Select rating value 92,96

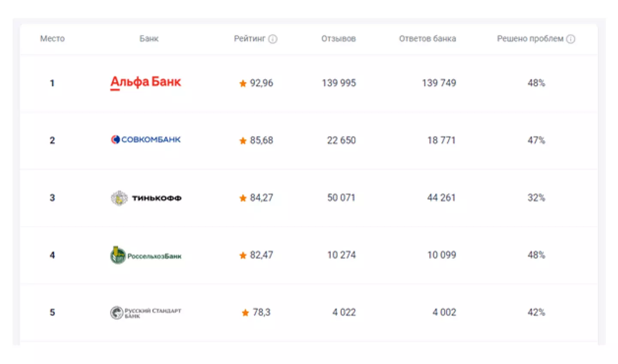[261, 83]
